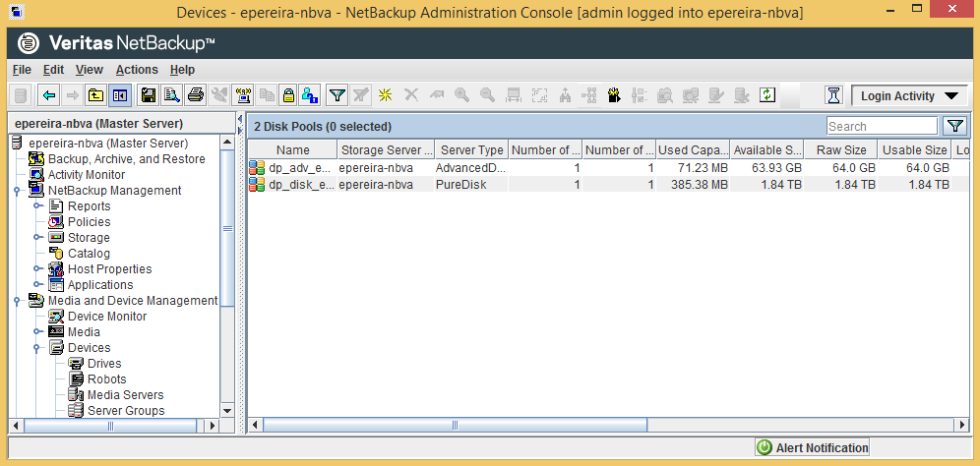The height and width of the screenshot is (466, 980).
Task: Open the Edit menu
Action: click(53, 70)
